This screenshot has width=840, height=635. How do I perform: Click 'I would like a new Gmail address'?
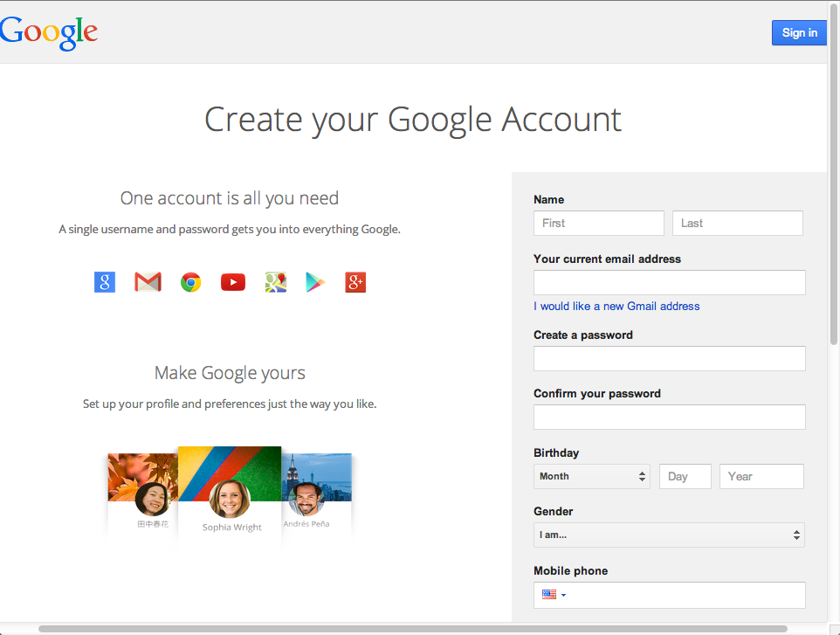click(616, 306)
